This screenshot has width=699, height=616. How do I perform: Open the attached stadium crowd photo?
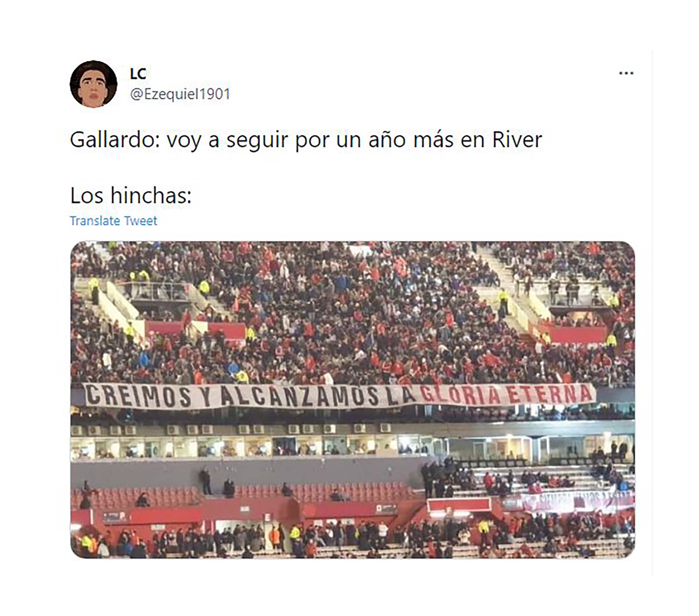pyautogui.click(x=352, y=400)
